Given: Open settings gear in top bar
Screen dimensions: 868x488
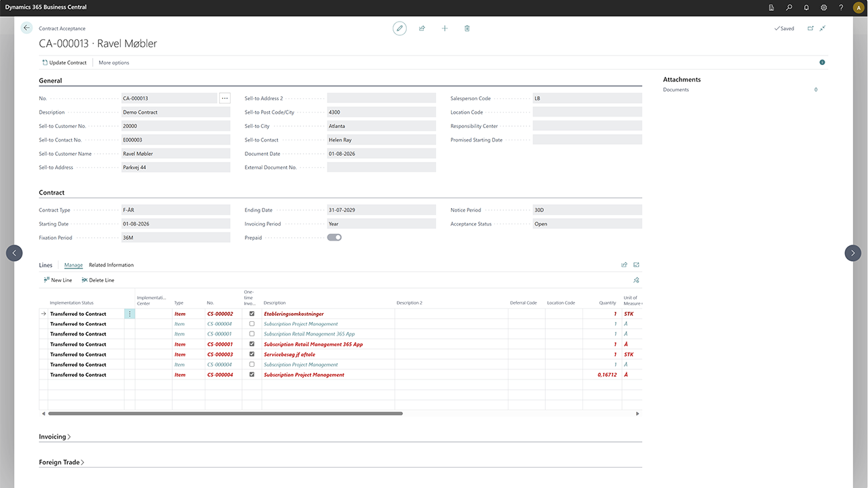Looking at the screenshot, I should [x=824, y=7].
